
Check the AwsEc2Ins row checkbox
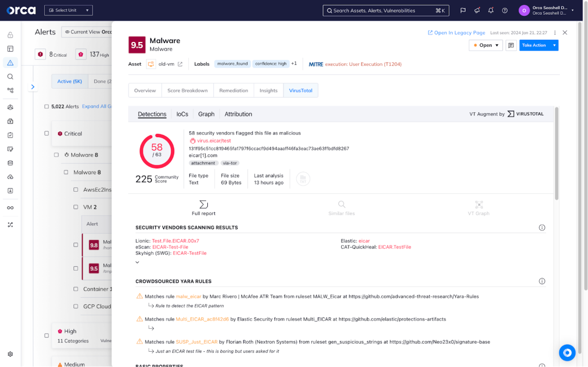(76, 189)
